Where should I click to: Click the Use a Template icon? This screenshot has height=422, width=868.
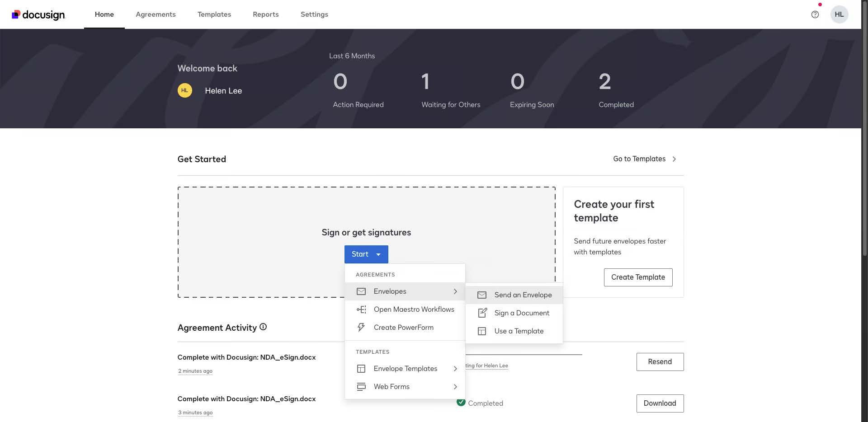click(482, 331)
